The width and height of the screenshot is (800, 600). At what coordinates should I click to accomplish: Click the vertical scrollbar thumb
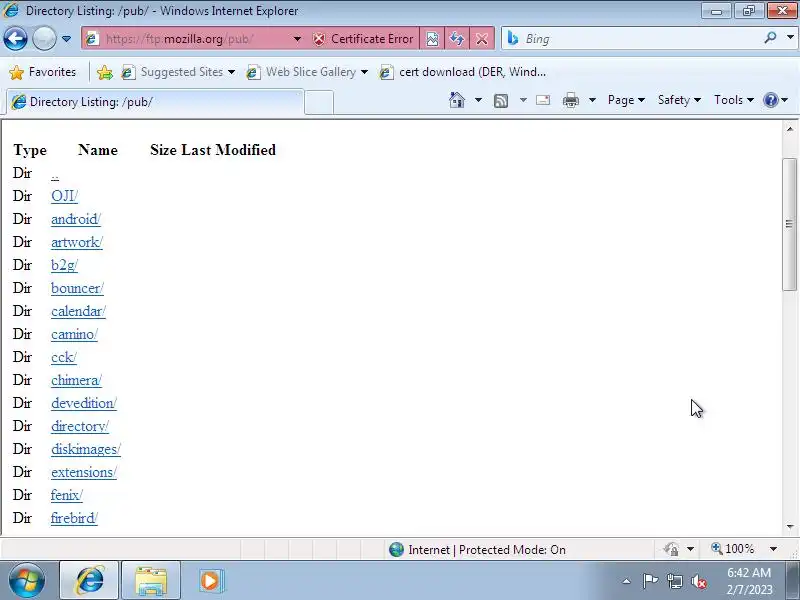790,224
